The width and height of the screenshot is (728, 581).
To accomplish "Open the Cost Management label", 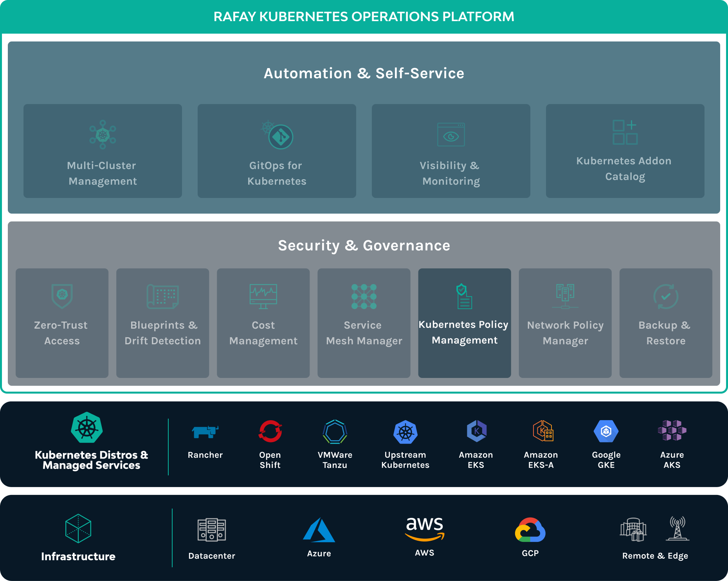I will click(263, 333).
